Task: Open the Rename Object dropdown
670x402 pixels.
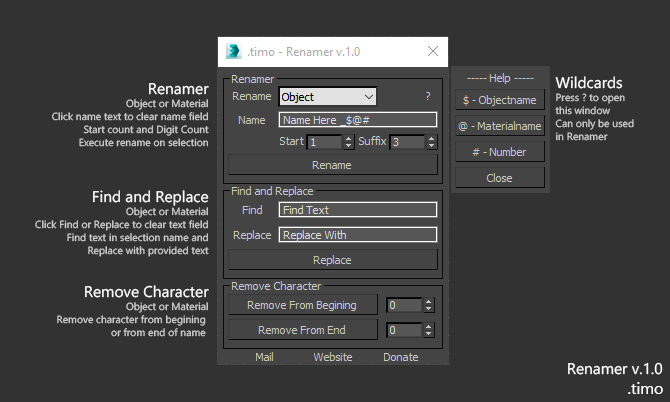Action: 327,97
